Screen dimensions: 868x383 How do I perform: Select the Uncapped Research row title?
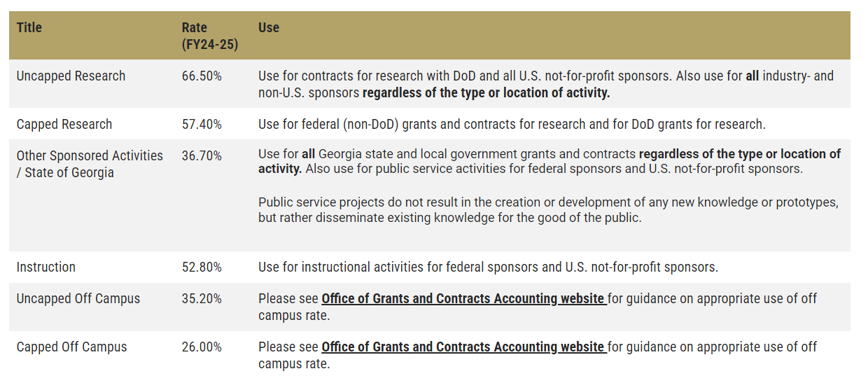[71, 76]
